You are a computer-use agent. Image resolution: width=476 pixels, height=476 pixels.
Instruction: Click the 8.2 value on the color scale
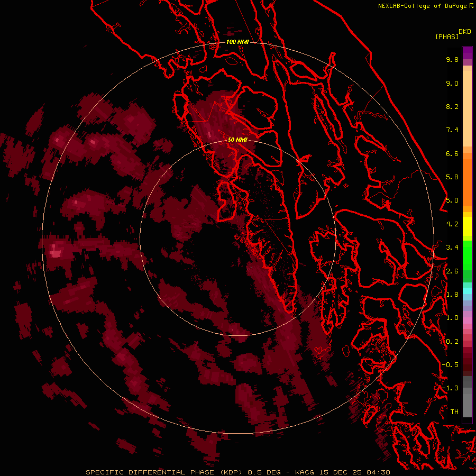pos(452,106)
